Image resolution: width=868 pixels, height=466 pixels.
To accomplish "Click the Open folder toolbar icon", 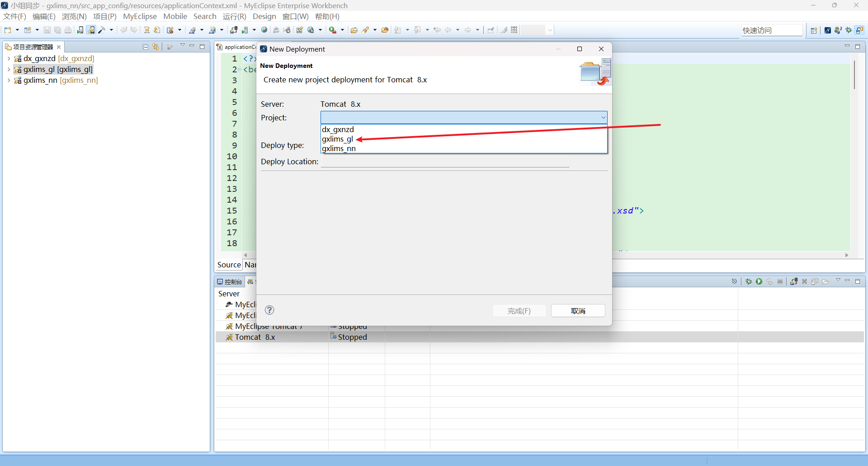I will pos(354,30).
